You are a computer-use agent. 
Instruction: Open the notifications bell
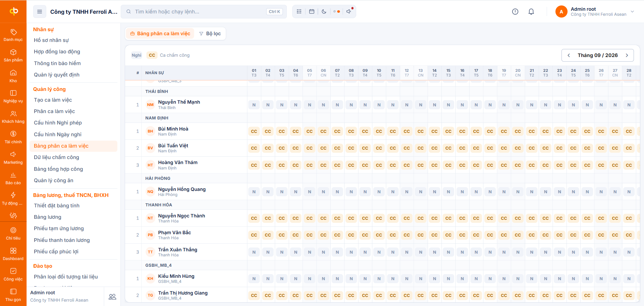(531, 12)
